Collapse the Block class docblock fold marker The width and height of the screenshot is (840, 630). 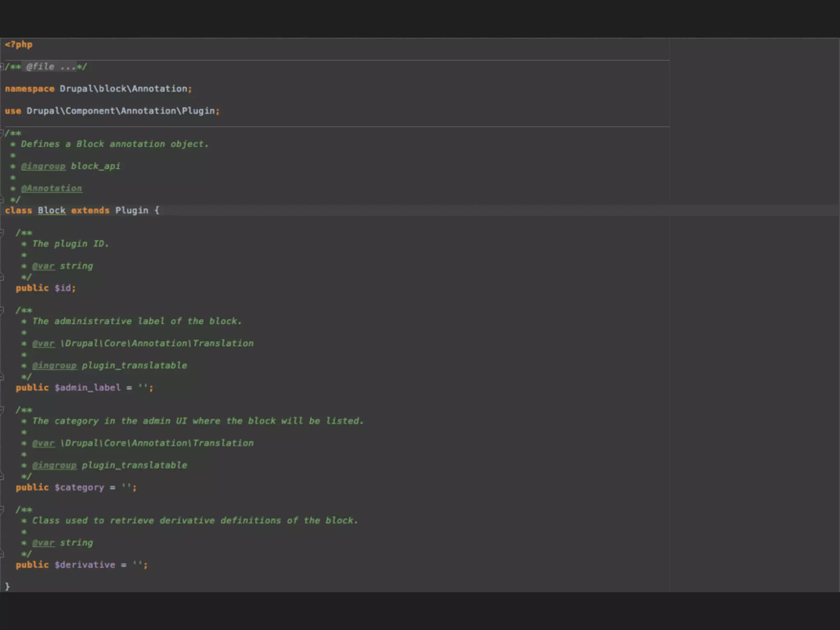pyautogui.click(x=2, y=133)
